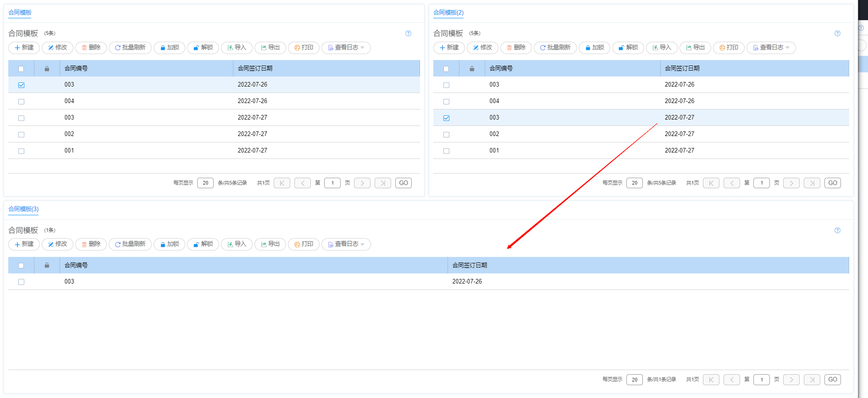Open 查看日志 dropdown in 合同模板(2) panel
This screenshot has width=868, height=398.
pos(771,48)
